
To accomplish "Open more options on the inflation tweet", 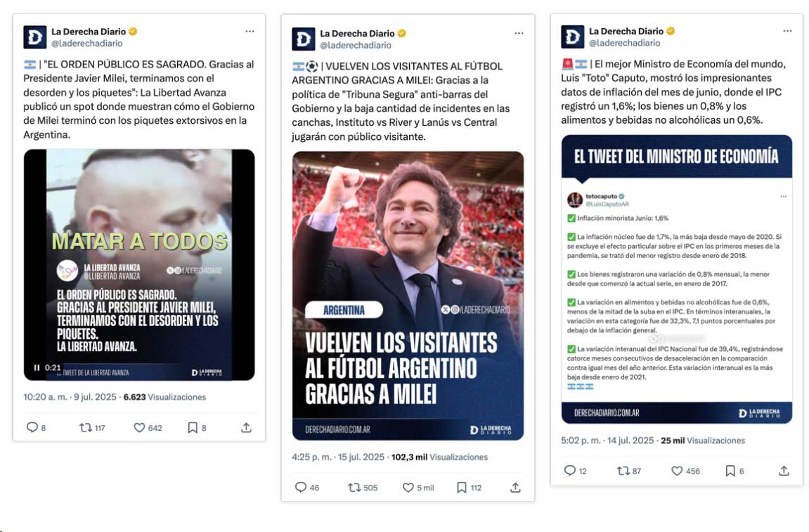I will click(x=787, y=32).
